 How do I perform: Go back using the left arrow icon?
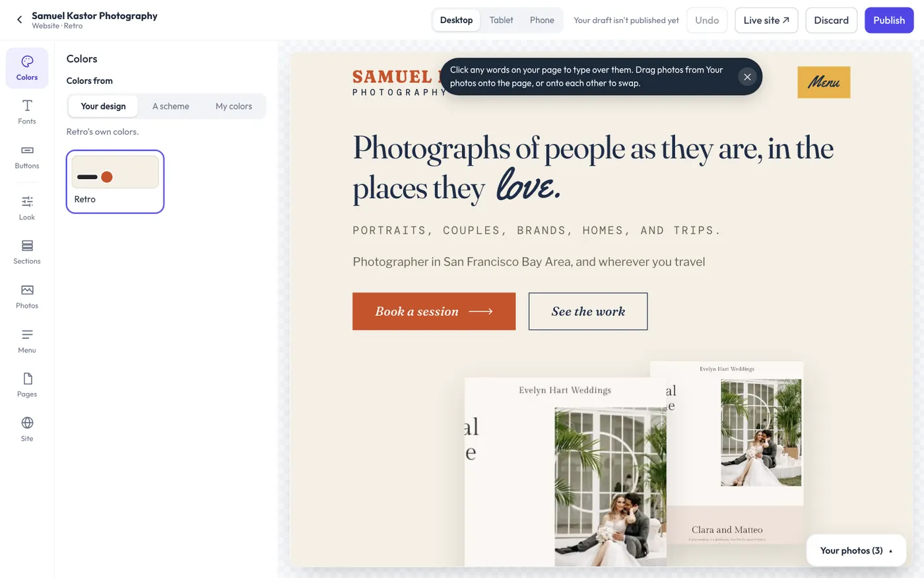(x=19, y=20)
